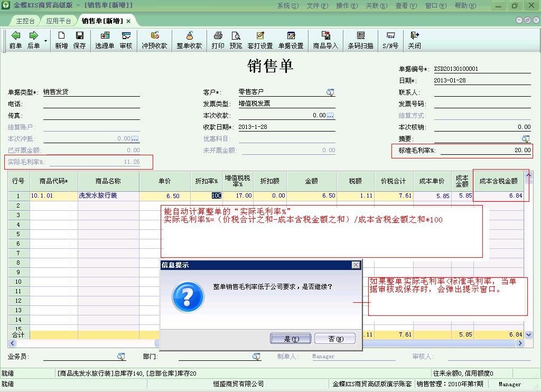
Task: Open dropdown arrow beside 后单
Action: (x=45, y=41)
